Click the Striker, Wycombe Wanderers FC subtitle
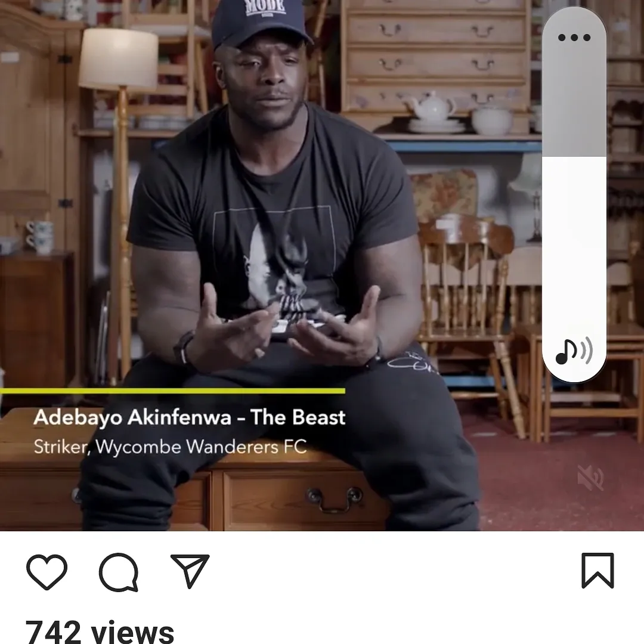This screenshot has height=644, width=644. pyautogui.click(x=170, y=447)
